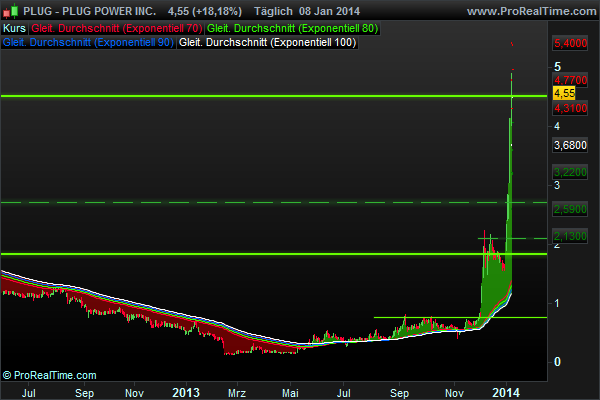
Task: Click the 4,7700 red price label
Action: tap(570, 80)
